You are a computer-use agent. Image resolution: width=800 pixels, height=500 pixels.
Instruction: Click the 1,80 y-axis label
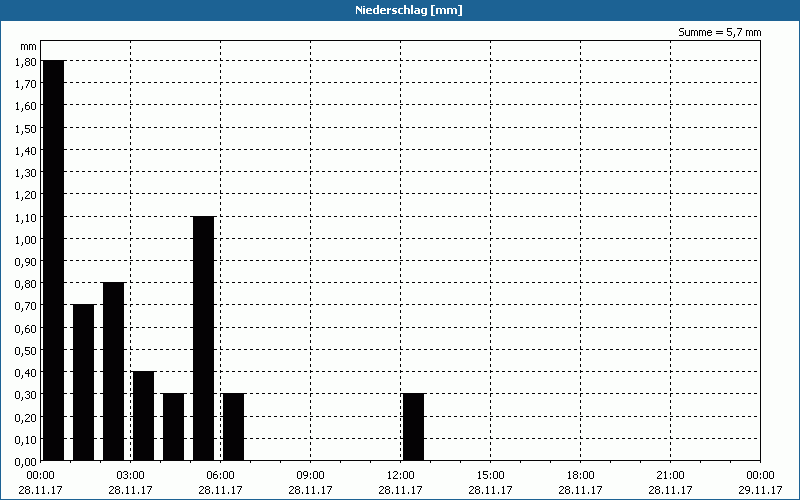pos(26,61)
